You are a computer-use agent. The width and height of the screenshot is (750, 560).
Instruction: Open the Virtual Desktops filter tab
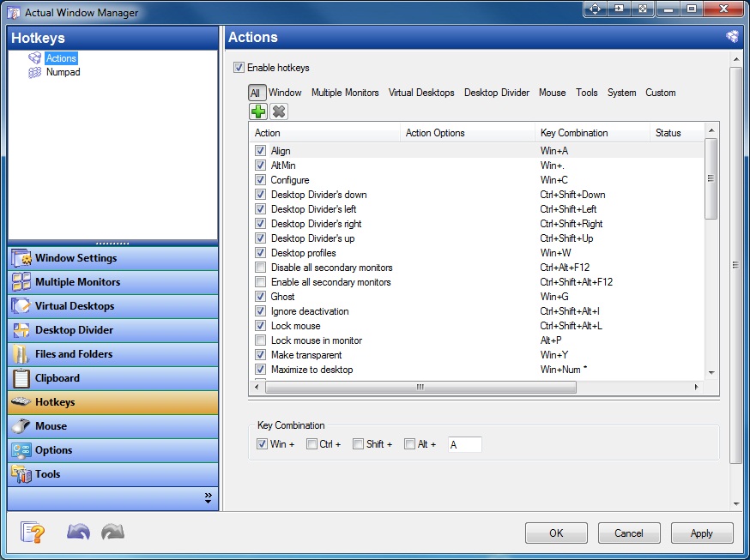click(421, 93)
